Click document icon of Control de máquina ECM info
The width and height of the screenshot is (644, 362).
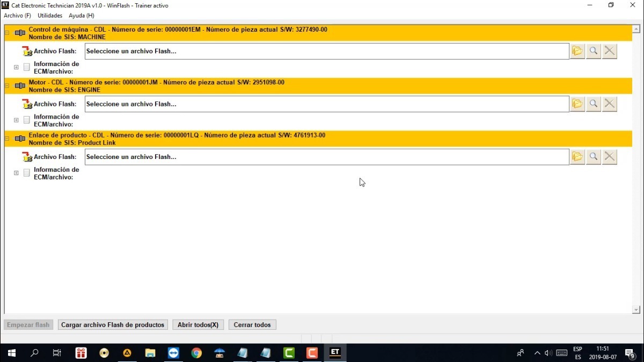26,67
